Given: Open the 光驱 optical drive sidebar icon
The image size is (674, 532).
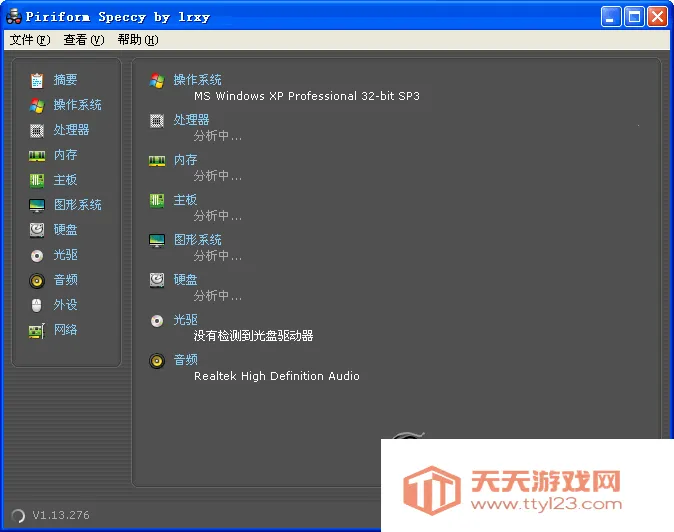Looking at the screenshot, I should coord(37,255).
